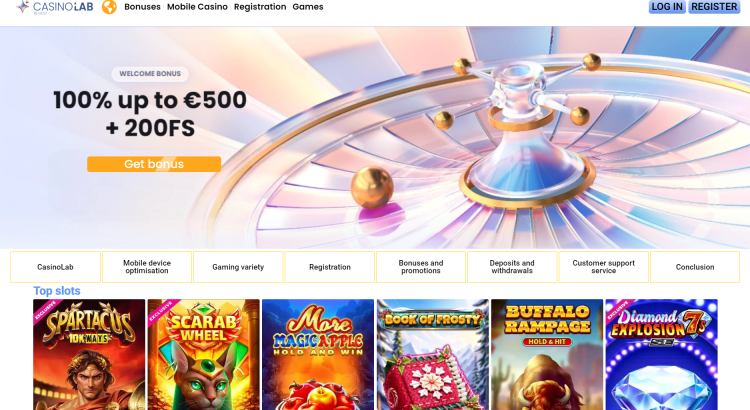Viewport: 750px width, 410px height.
Task: Open Games in top navigation
Action: [308, 7]
